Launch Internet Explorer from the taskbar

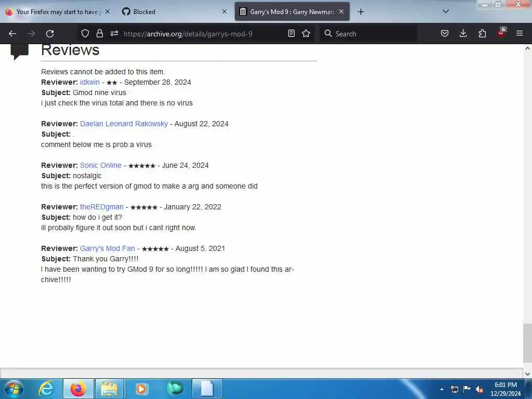click(x=46, y=389)
